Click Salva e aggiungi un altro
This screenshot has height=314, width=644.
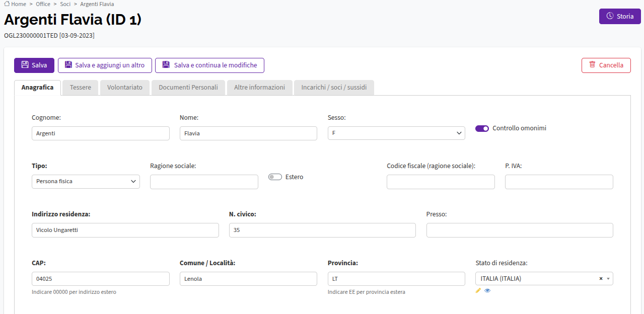pos(105,65)
